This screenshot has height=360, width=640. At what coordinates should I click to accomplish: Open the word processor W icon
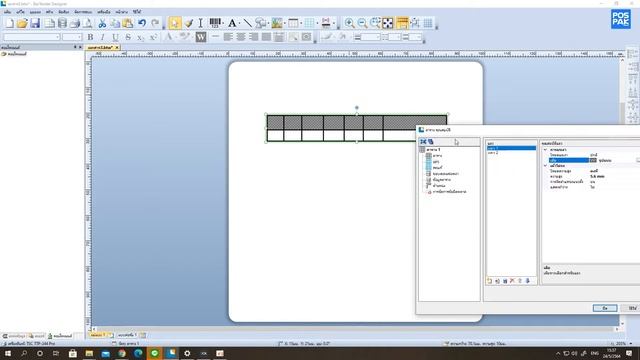coord(201,37)
